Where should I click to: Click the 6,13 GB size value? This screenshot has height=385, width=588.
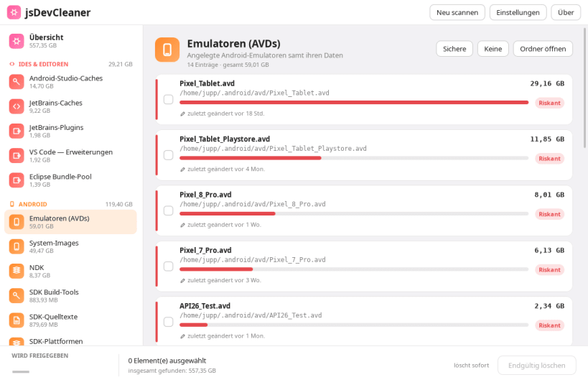click(549, 250)
